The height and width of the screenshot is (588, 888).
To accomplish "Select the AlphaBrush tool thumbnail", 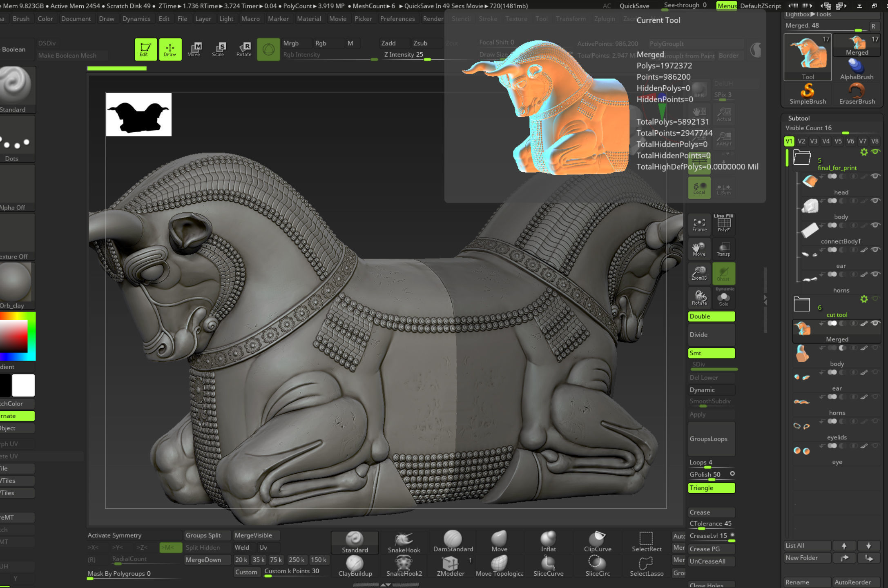I will [x=857, y=69].
